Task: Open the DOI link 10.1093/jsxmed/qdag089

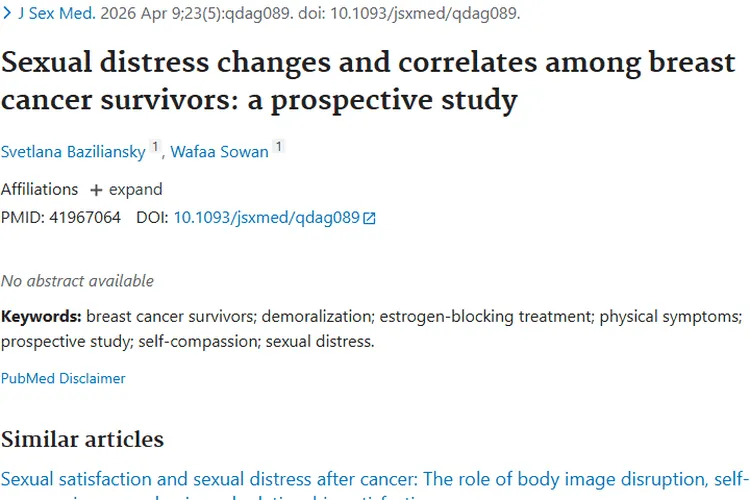Action: 266,217
